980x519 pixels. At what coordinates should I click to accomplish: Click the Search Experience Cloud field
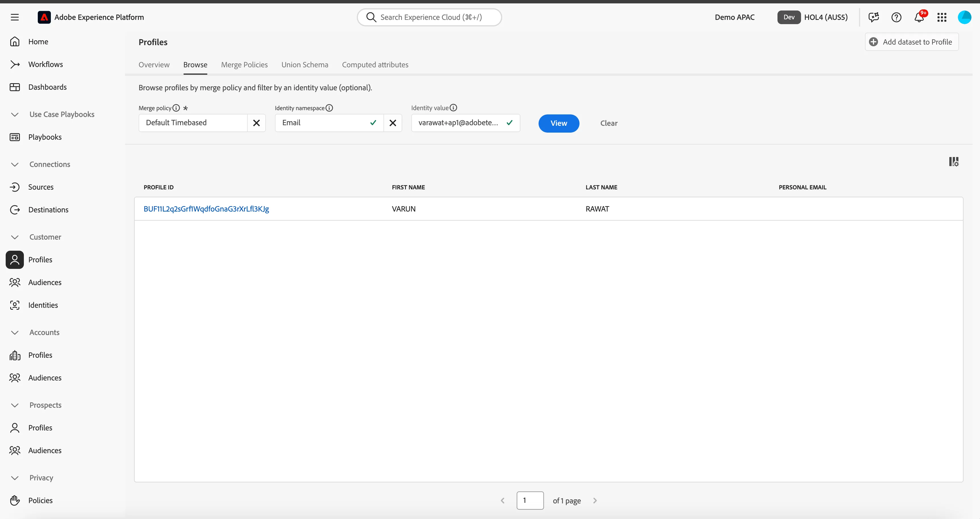pos(429,17)
